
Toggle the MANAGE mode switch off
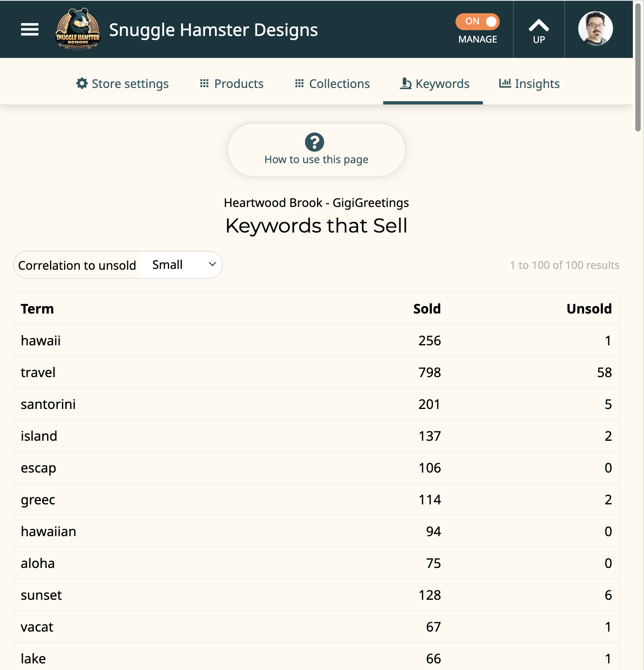[x=477, y=21]
